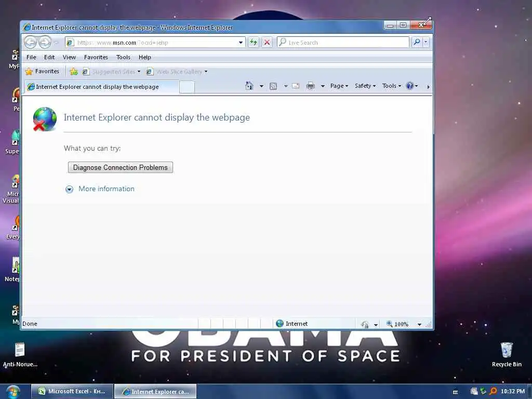The width and height of the screenshot is (532, 399).
Task: Click the keyboard tray icon
Action: click(455, 392)
